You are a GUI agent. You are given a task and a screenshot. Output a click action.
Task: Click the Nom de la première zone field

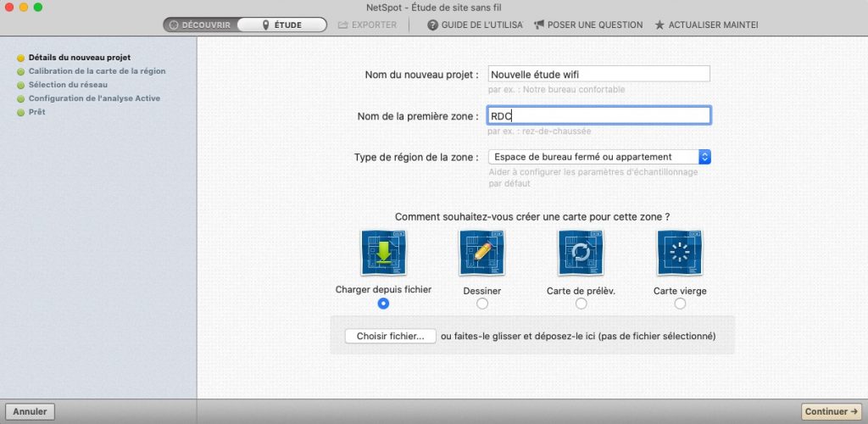599,115
